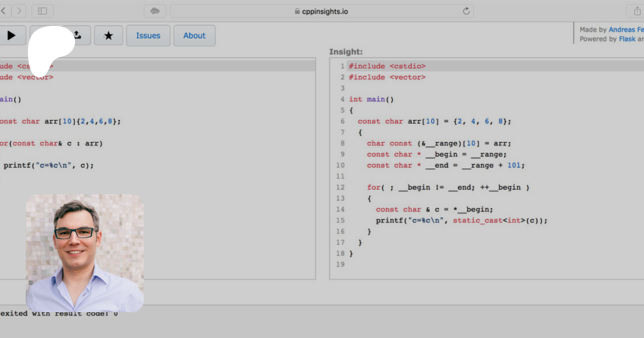Run the C++ Insights transformation
The image size is (644, 338).
[x=11, y=35]
